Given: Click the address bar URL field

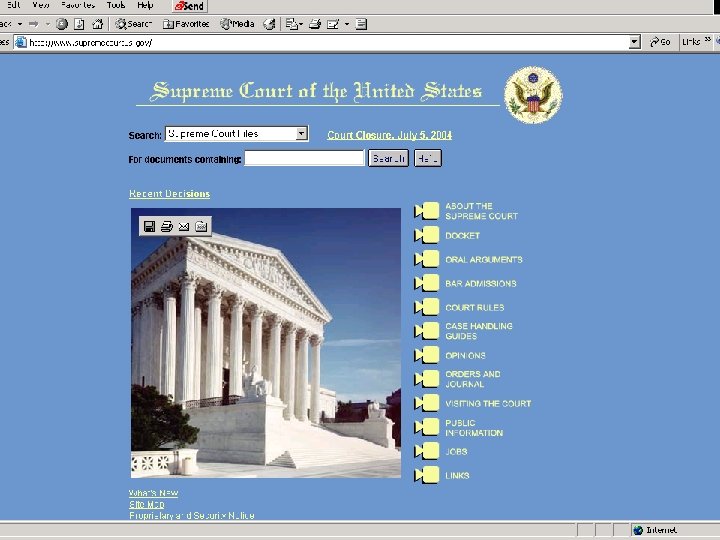Looking at the screenshot, I should click(321, 43).
